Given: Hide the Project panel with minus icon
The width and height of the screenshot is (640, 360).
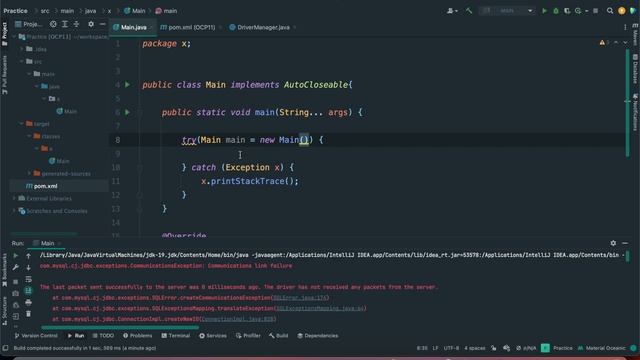Looking at the screenshot, I should point(102,24).
